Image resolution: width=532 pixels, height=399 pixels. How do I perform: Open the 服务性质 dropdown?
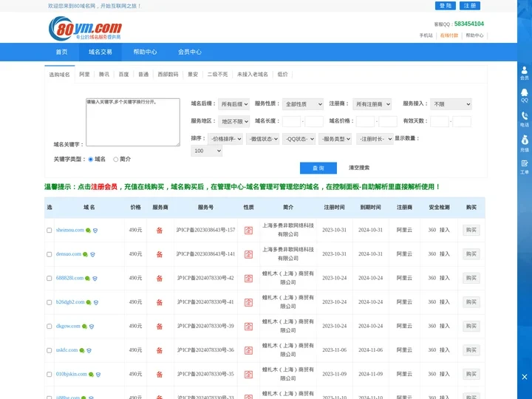pos(303,104)
